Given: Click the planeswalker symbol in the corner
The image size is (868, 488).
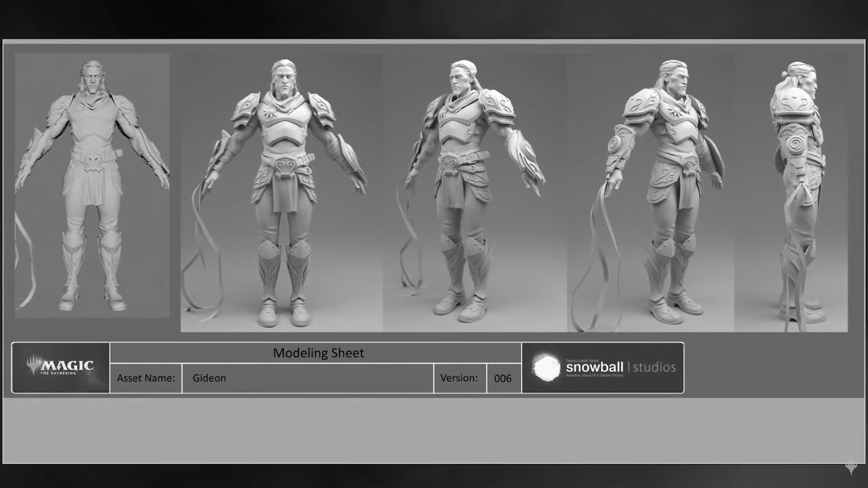Looking at the screenshot, I should click(x=851, y=467).
